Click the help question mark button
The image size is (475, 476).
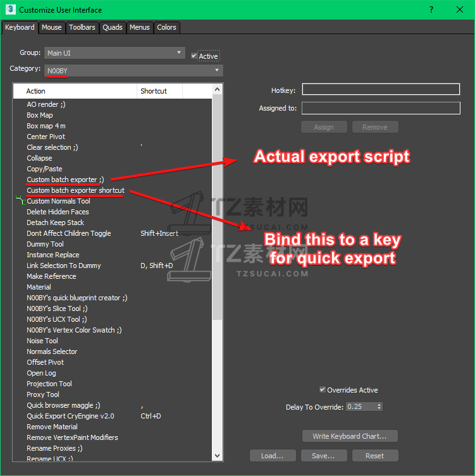coord(431,9)
